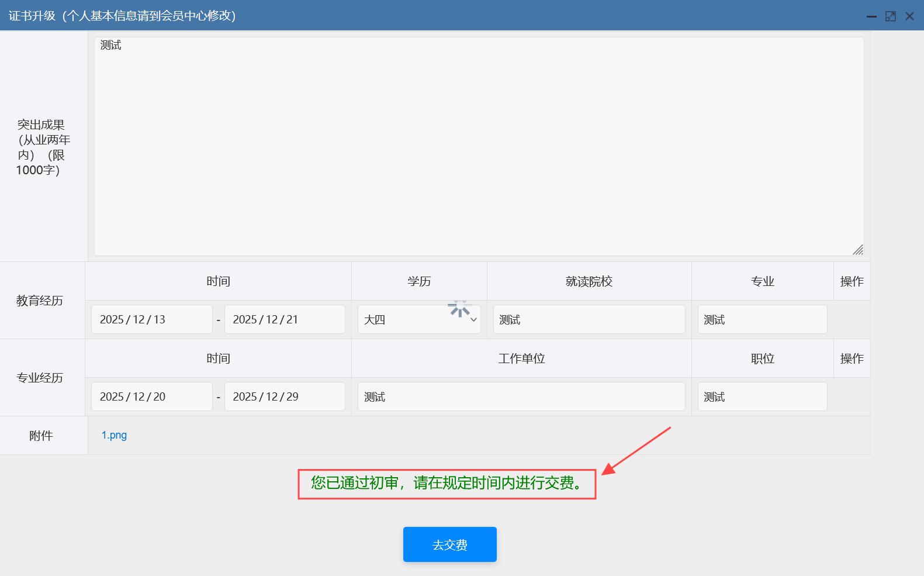This screenshot has height=576, width=924.
Task: Close the 证书升级 dialog
Action: click(x=909, y=16)
